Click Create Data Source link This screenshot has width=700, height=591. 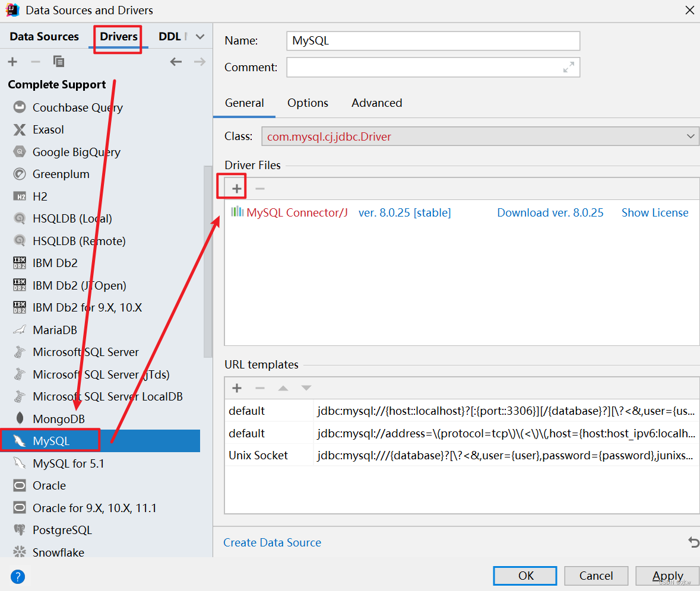[x=272, y=542]
